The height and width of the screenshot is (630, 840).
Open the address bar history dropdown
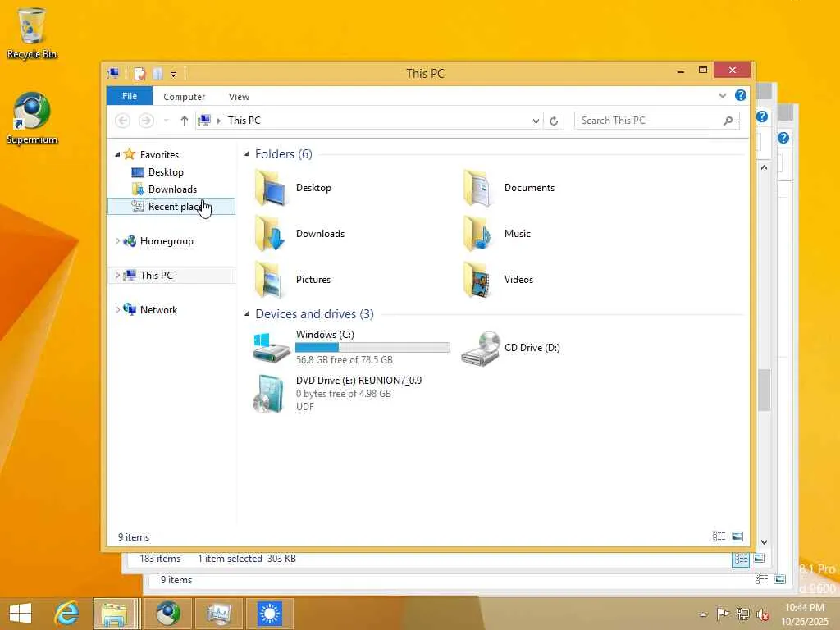pyautogui.click(x=536, y=121)
